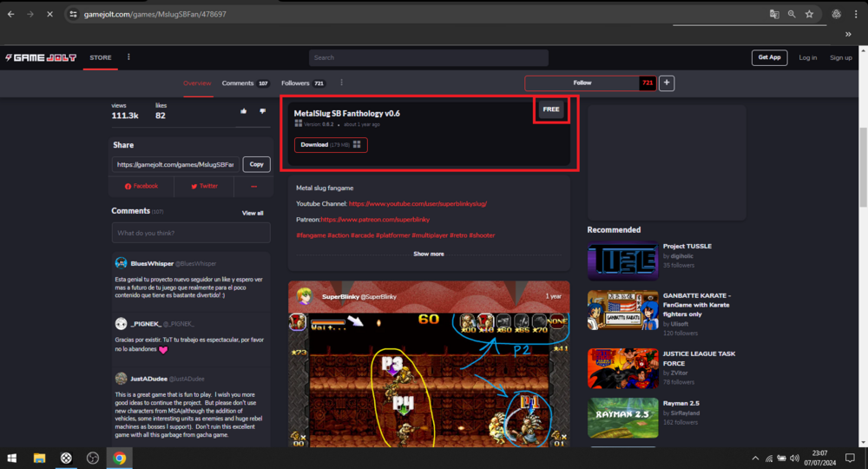Click the 'What do you think?' comment field
The width and height of the screenshot is (868, 469).
[190, 233]
